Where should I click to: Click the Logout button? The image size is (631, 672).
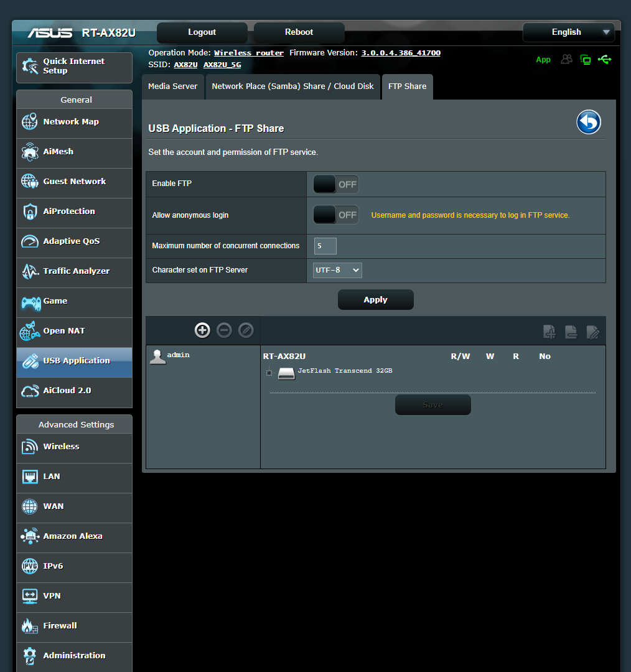coord(202,32)
